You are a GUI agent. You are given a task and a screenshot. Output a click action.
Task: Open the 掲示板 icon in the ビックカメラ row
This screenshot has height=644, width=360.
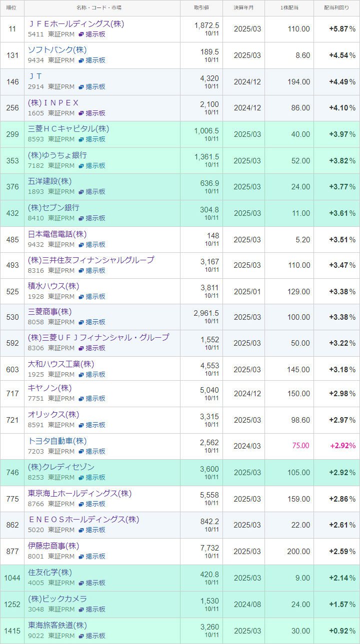81,609
